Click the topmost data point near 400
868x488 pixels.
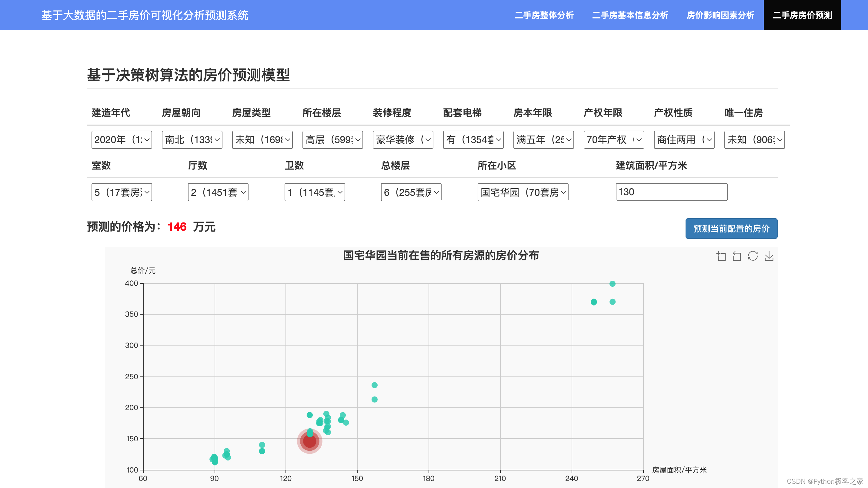pyautogui.click(x=613, y=284)
